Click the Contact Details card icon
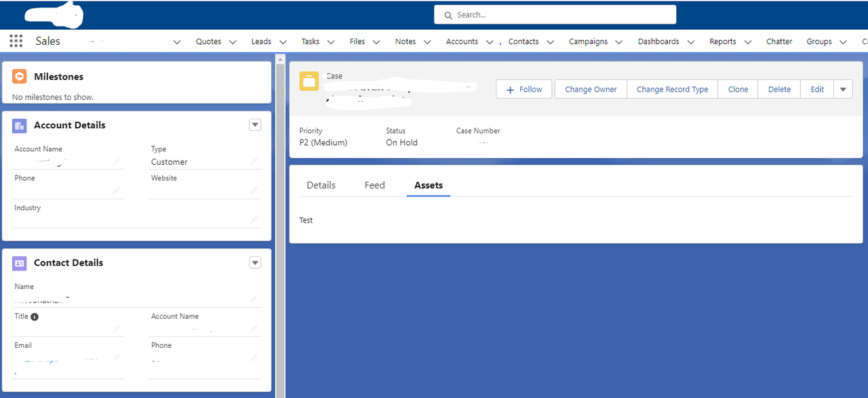Screen dimensions: 868x398 click(x=19, y=262)
